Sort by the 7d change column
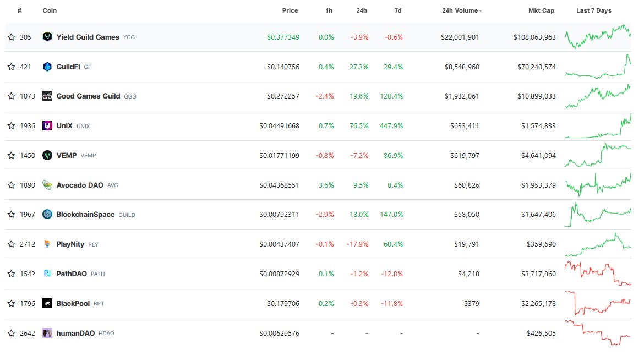The height and width of the screenshot is (355, 644). click(398, 10)
